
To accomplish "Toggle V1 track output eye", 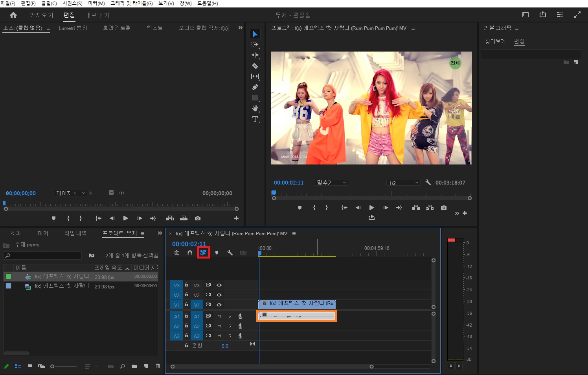I will [x=219, y=305].
